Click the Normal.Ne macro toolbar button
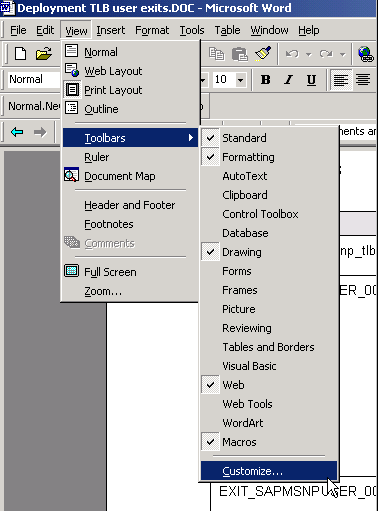The image size is (378, 511). pos(33,106)
